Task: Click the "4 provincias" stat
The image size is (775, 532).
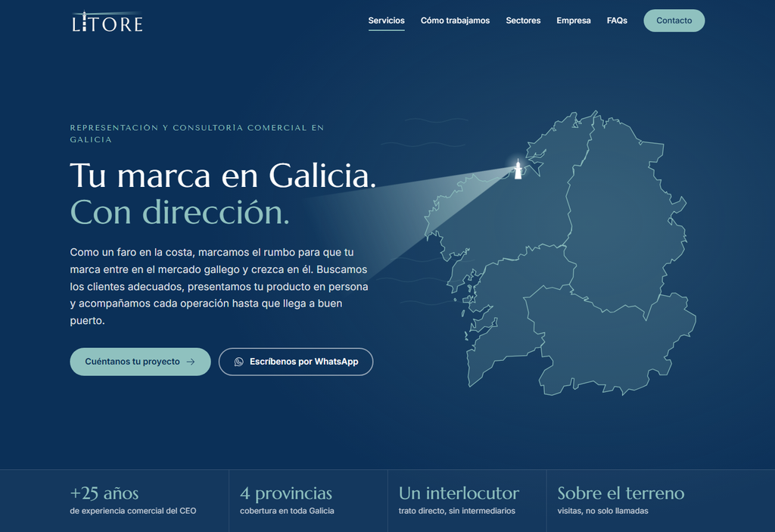Action: click(x=286, y=493)
